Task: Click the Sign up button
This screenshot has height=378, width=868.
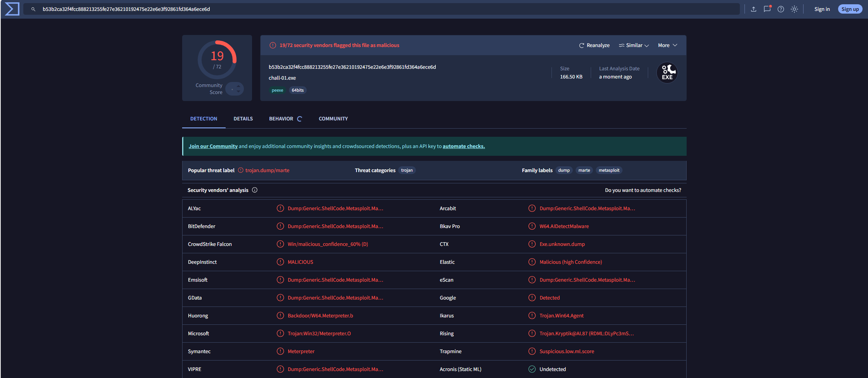Action: point(850,9)
